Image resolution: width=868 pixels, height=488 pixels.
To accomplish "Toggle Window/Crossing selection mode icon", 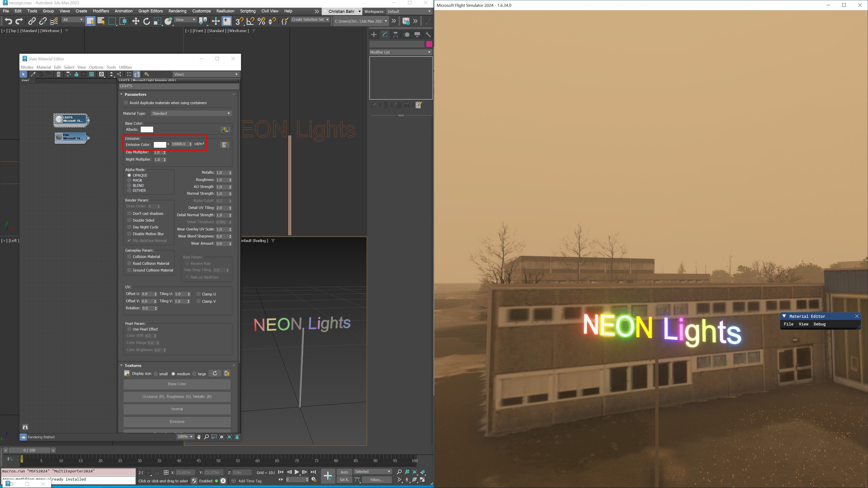I will [x=123, y=21].
